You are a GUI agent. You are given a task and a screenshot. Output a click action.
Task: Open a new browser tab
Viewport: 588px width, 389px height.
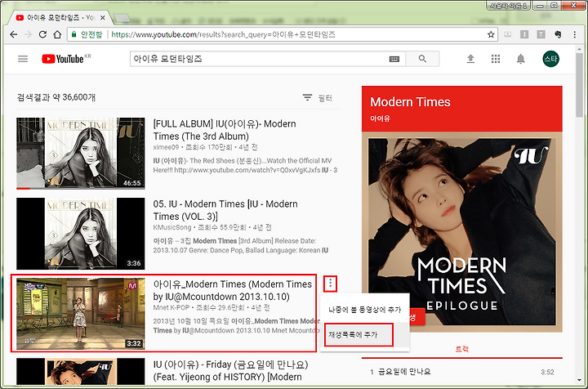122,18
